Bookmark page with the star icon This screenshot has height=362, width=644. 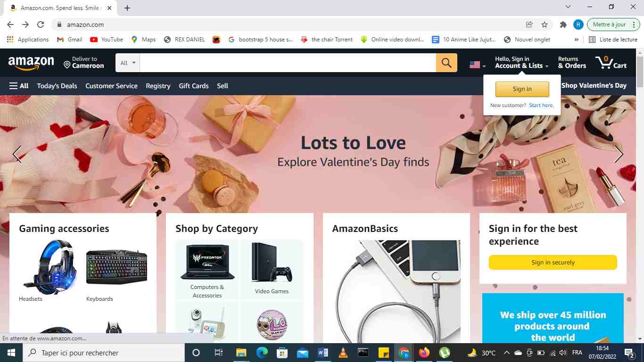click(545, 25)
